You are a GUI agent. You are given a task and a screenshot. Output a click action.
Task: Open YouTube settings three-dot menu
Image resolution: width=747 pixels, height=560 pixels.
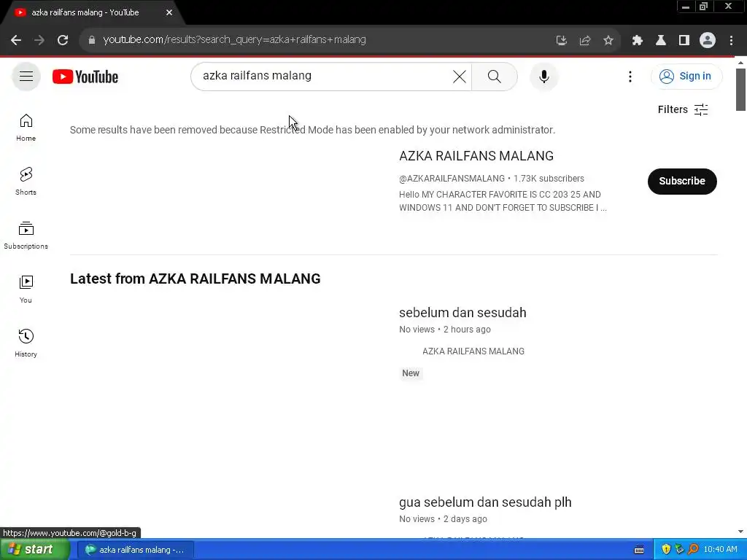(630, 76)
